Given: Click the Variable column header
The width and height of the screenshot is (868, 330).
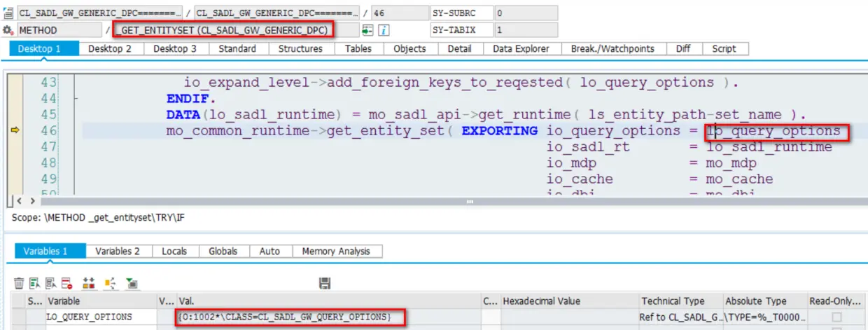Looking at the screenshot, I should tap(101, 301).
